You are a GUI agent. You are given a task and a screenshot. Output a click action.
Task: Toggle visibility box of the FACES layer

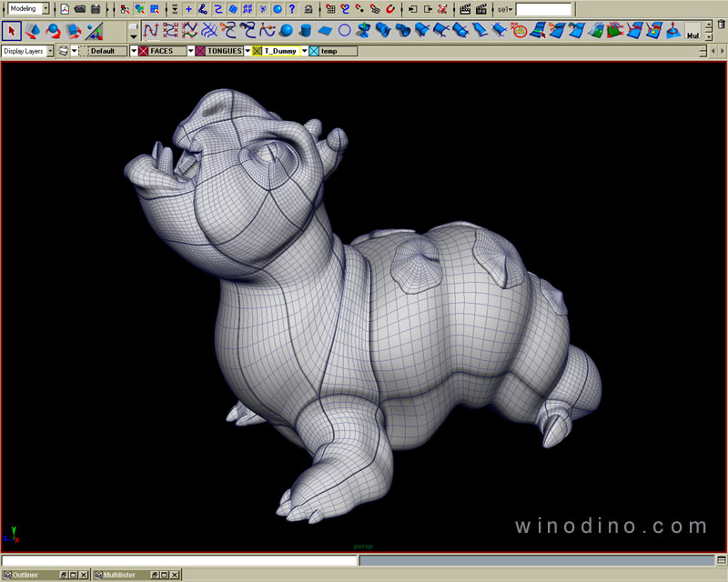(x=143, y=51)
